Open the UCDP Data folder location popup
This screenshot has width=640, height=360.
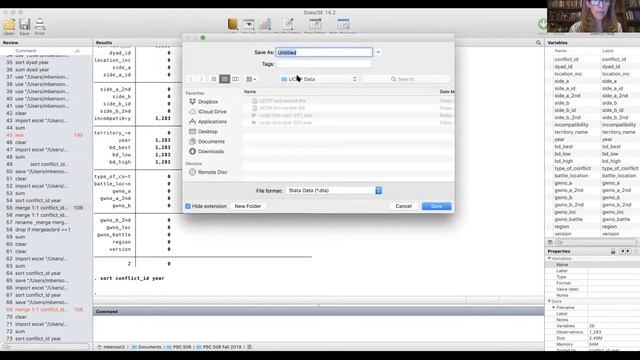(x=319, y=79)
